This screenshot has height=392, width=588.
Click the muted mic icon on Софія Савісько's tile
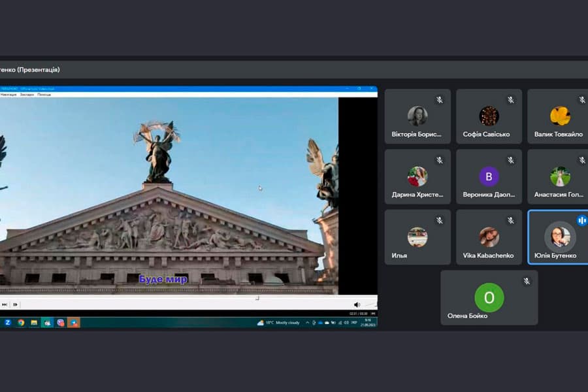(x=511, y=100)
